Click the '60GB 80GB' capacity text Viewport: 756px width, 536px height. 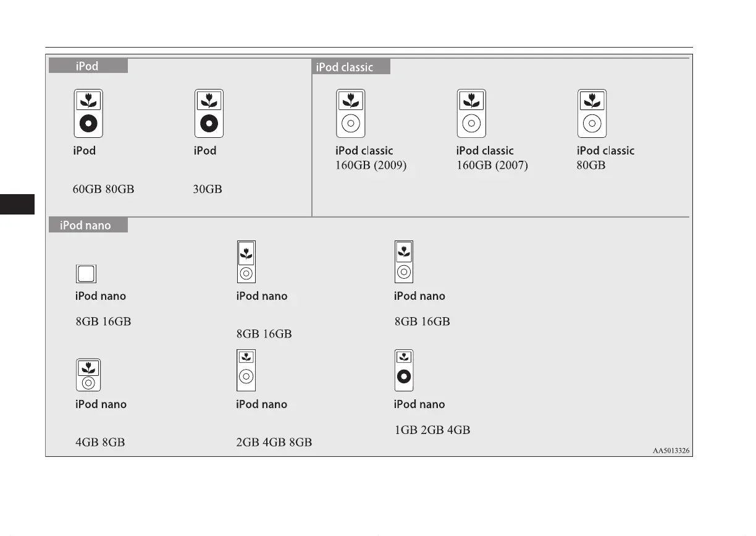[x=104, y=189]
